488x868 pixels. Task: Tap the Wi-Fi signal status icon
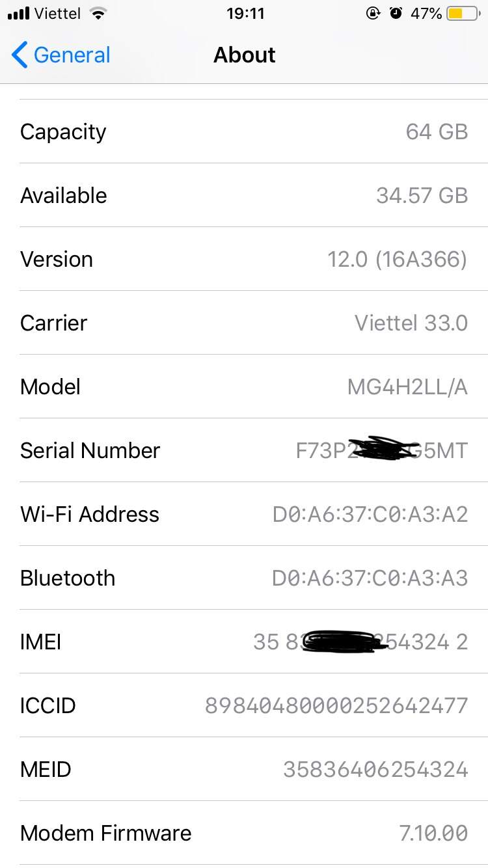(x=98, y=14)
